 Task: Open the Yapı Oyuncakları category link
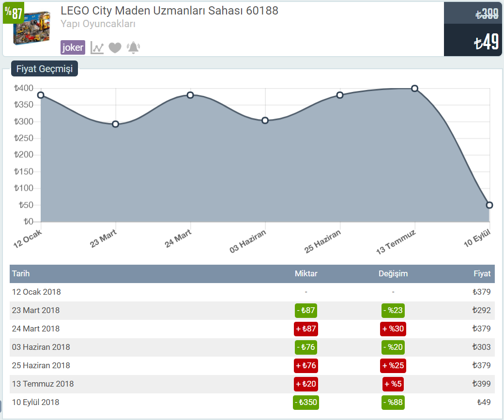[98, 24]
